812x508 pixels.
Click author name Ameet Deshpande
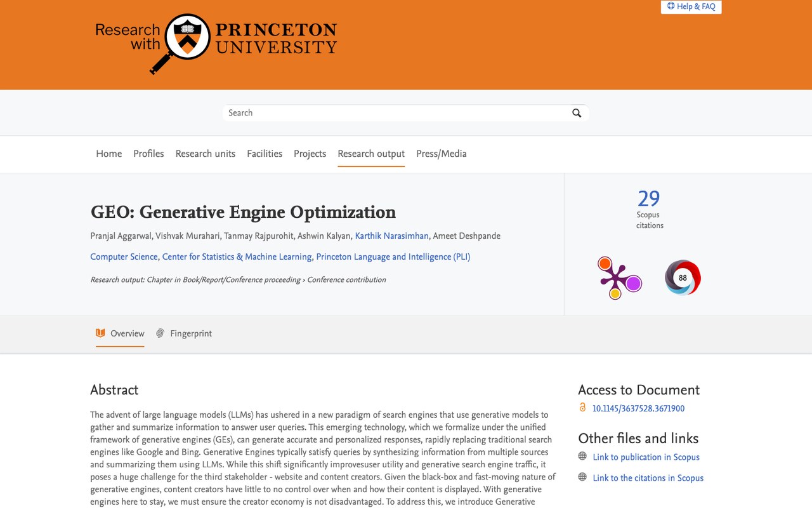[467, 236]
